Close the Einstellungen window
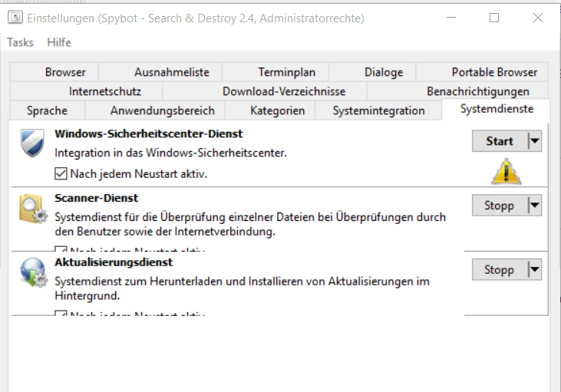The image size is (561, 392). pos(538,18)
